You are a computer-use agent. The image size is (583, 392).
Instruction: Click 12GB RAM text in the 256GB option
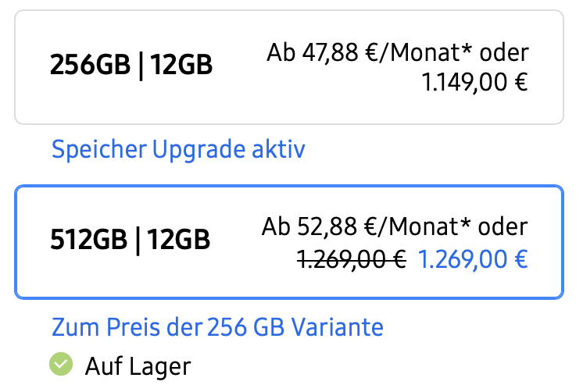coord(181,67)
